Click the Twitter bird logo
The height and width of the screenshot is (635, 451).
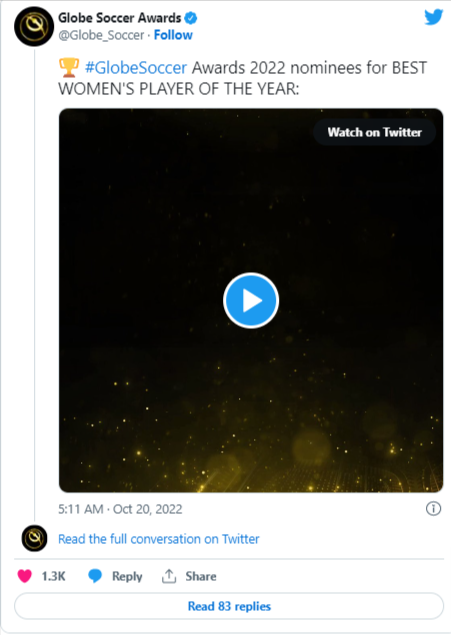pos(433,17)
